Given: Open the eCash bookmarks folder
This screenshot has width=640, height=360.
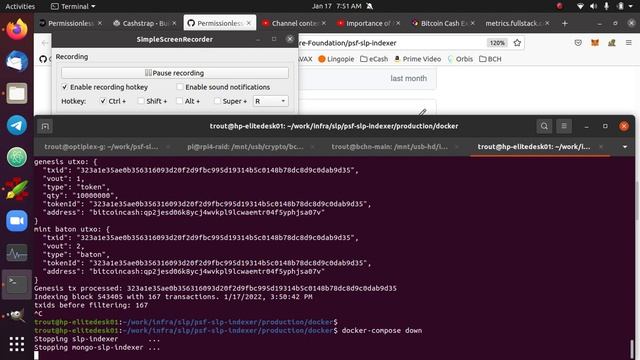Looking at the screenshot, I should click(x=374, y=59).
